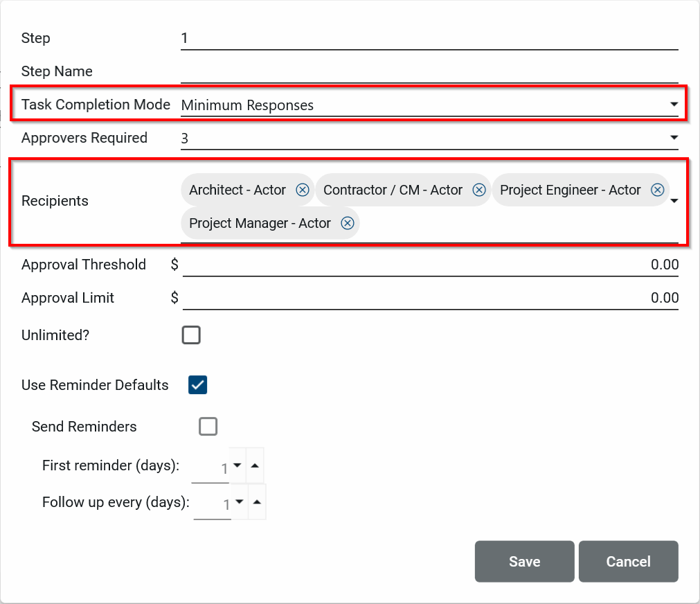This screenshot has width=700, height=604.
Task: Remove the Project Manager - Actor chip
Action: point(348,223)
